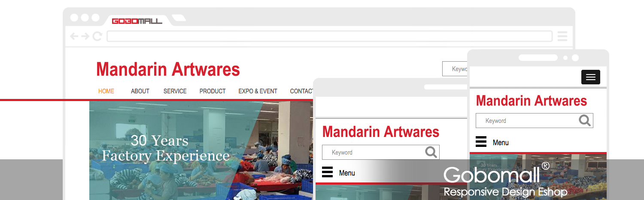The width and height of the screenshot is (644, 200).
Task: Open the EXPO & EVENT navigation item
Action: pyautogui.click(x=258, y=91)
